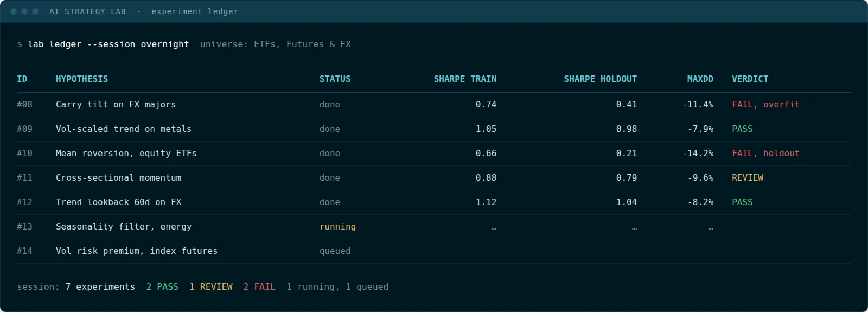The image size is (868, 312).
Task: Click Sharpe train value 0.74
Action: click(486, 105)
